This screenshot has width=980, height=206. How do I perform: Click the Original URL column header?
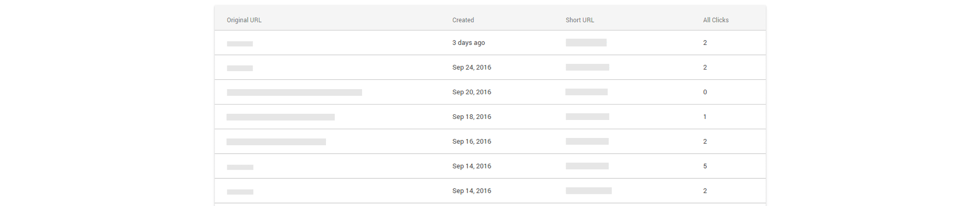coord(244,20)
